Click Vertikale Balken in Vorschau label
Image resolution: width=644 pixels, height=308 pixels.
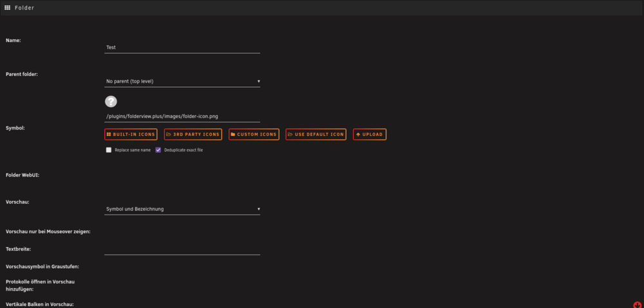40,304
